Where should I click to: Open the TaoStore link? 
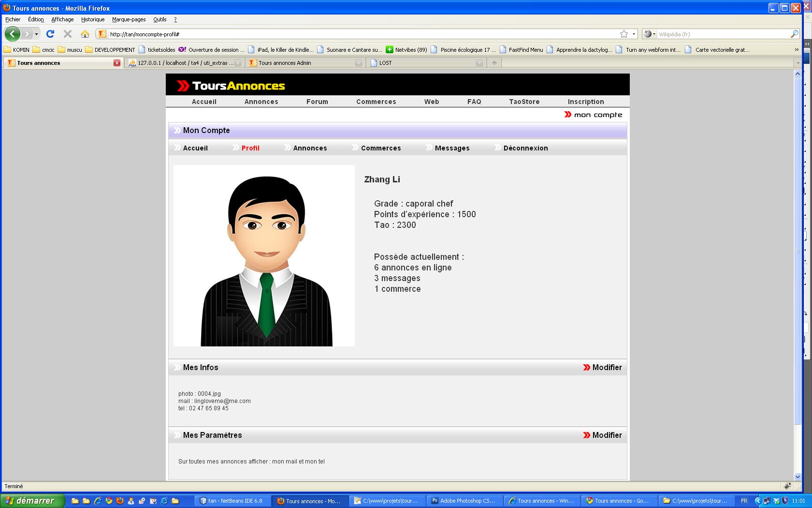(x=524, y=102)
